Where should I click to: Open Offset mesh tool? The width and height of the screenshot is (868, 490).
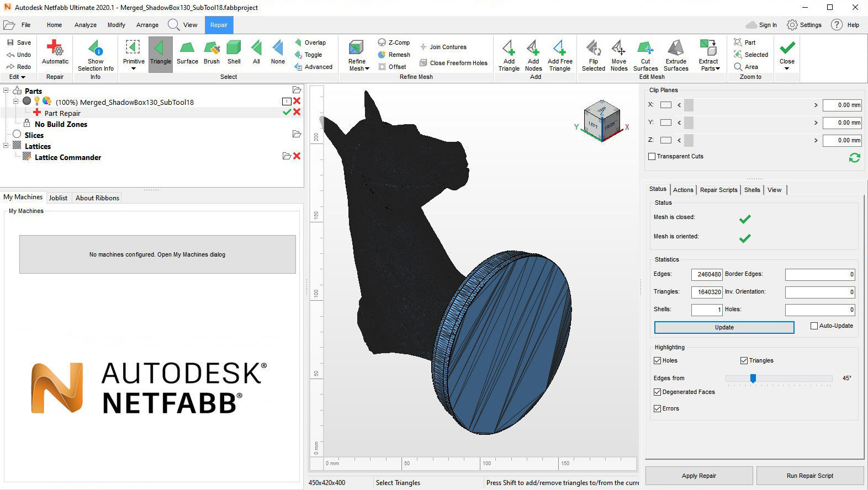[392, 67]
